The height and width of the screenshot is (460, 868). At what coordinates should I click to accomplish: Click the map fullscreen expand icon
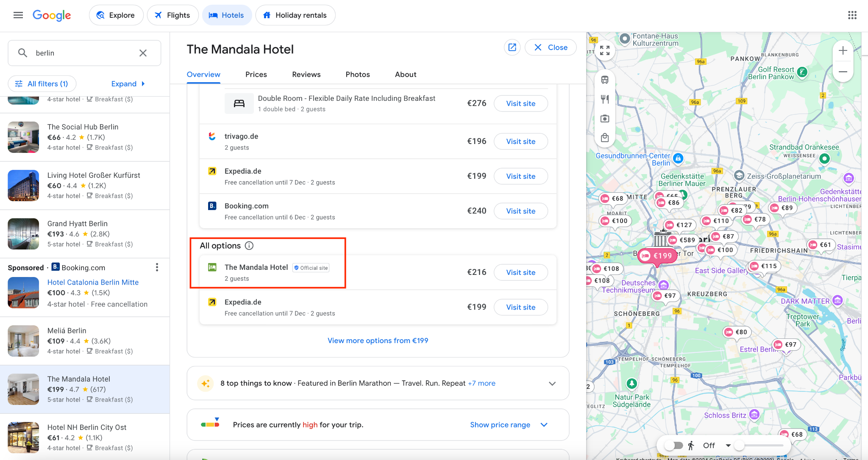point(605,51)
